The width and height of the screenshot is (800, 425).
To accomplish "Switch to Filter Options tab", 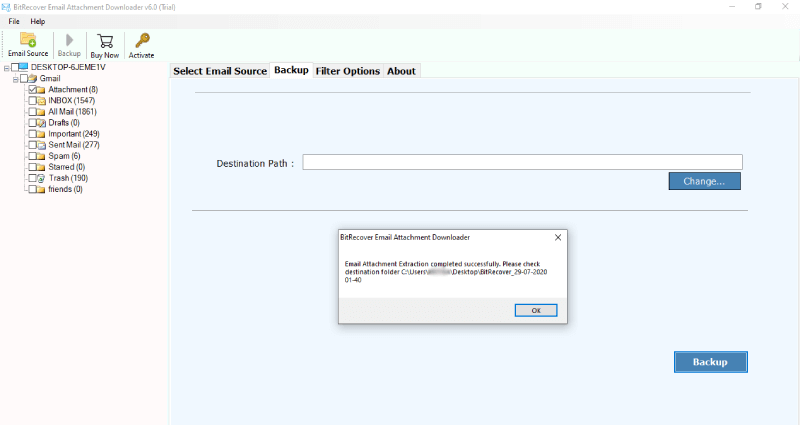I will (x=347, y=71).
